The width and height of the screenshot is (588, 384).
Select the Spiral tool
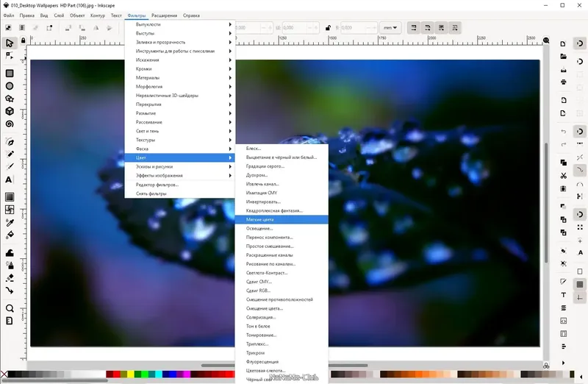pos(10,124)
